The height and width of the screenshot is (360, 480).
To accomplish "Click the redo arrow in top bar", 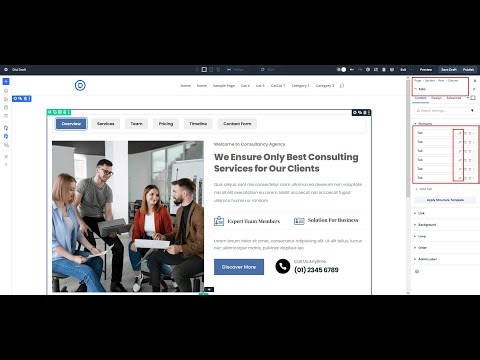I will click(x=360, y=69).
